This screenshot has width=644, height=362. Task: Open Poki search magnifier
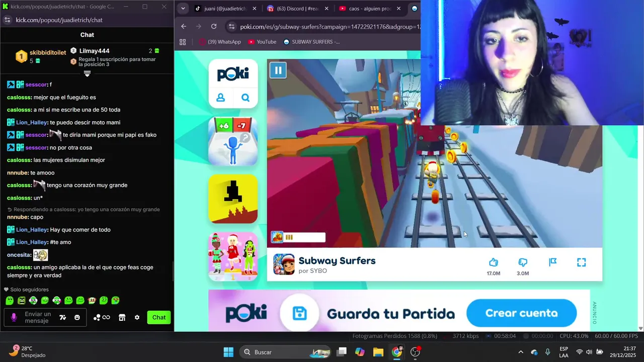point(246,98)
